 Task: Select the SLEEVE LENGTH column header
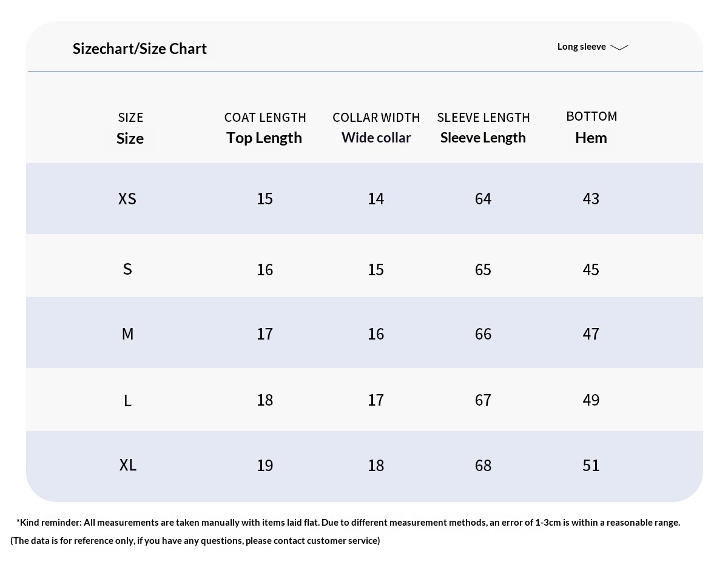click(x=484, y=127)
